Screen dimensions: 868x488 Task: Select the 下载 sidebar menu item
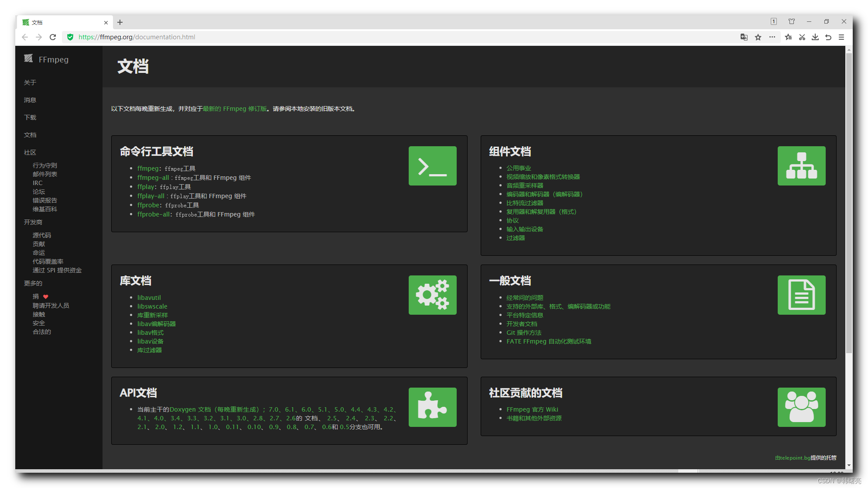pyautogui.click(x=30, y=117)
